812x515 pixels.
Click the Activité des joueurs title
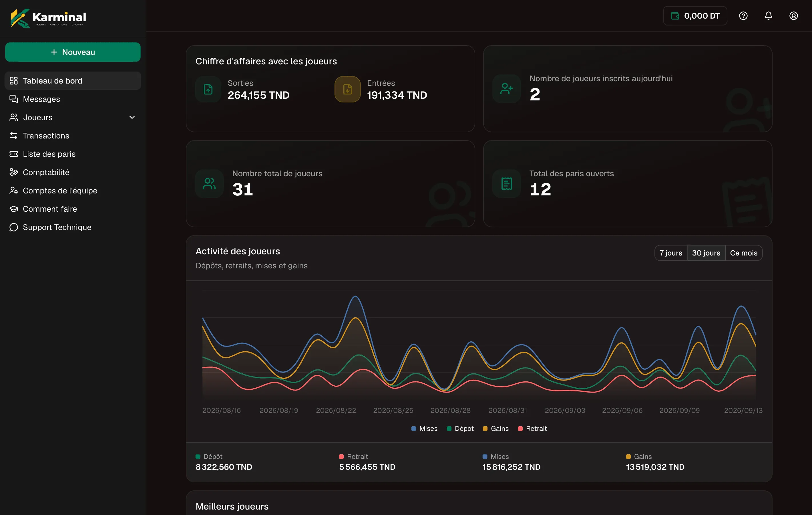238,251
